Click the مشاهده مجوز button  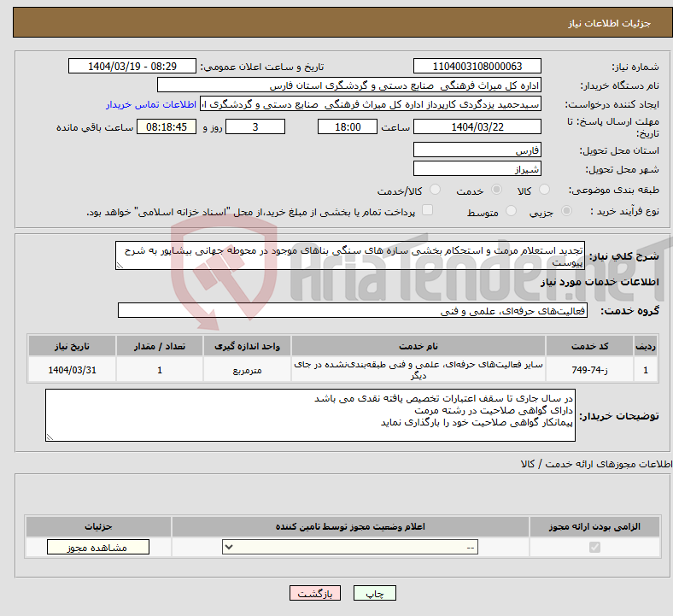pyautogui.click(x=98, y=548)
